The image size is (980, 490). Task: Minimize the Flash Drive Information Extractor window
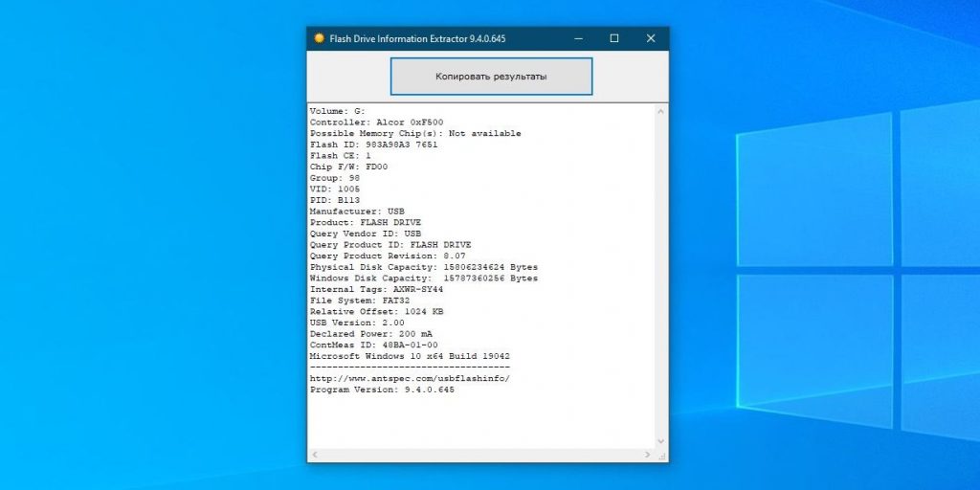(x=579, y=39)
